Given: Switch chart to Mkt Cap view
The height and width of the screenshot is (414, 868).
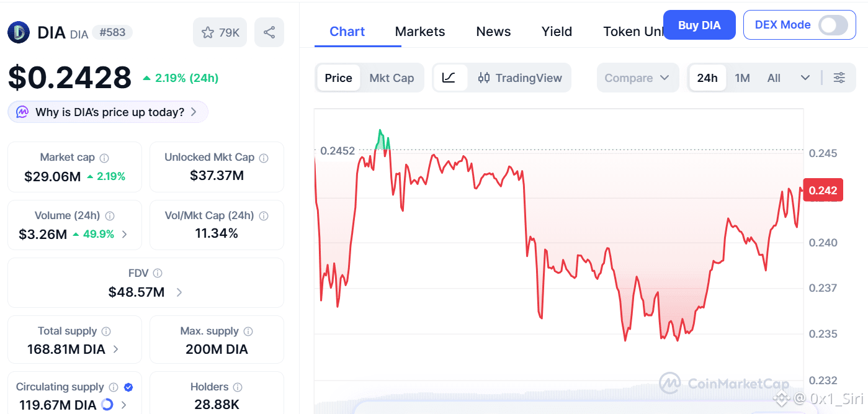Looking at the screenshot, I should (x=391, y=78).
